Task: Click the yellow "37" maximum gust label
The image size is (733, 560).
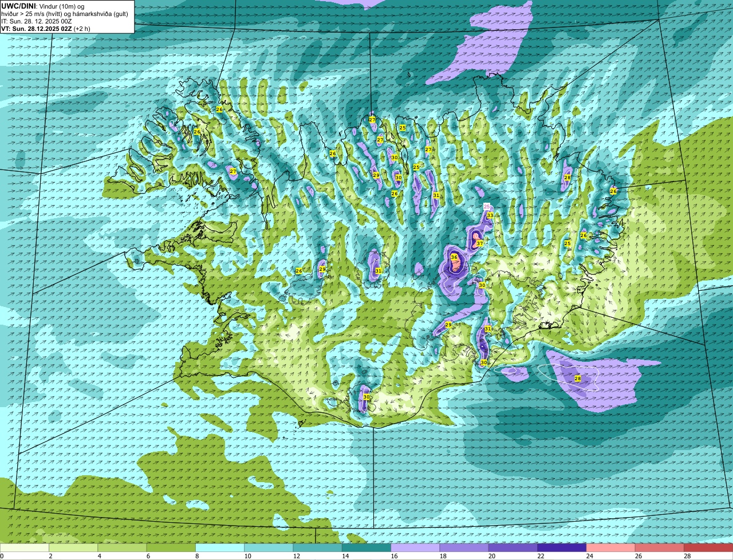Action: pos(480,243)
